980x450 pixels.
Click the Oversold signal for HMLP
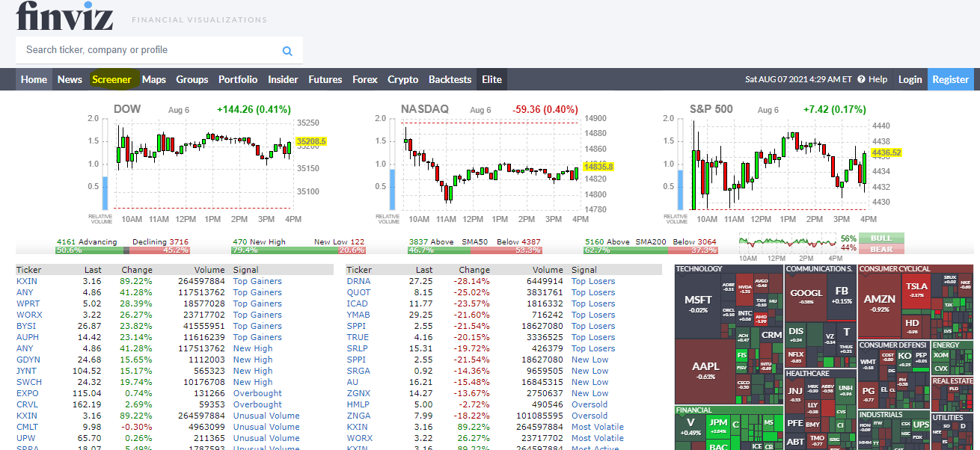(589, 404)
